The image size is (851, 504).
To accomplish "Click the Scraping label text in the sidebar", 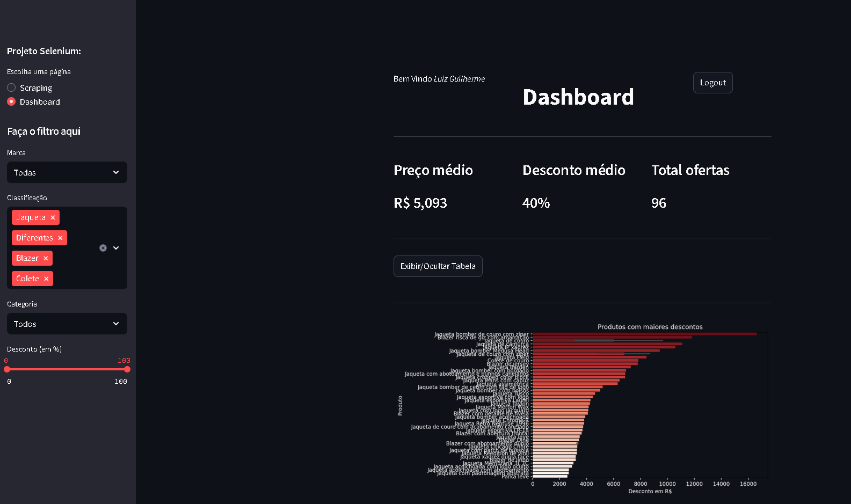I will click(x=36, y=87).
